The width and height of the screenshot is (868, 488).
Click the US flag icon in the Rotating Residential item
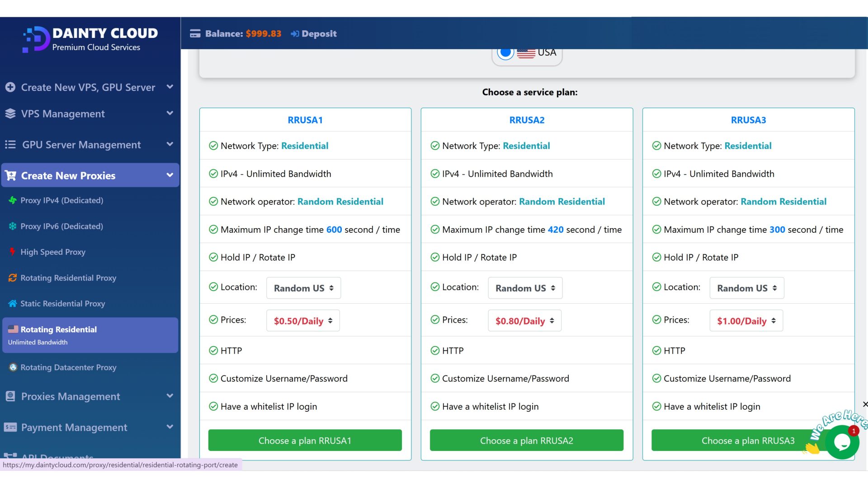click(13, 329)
